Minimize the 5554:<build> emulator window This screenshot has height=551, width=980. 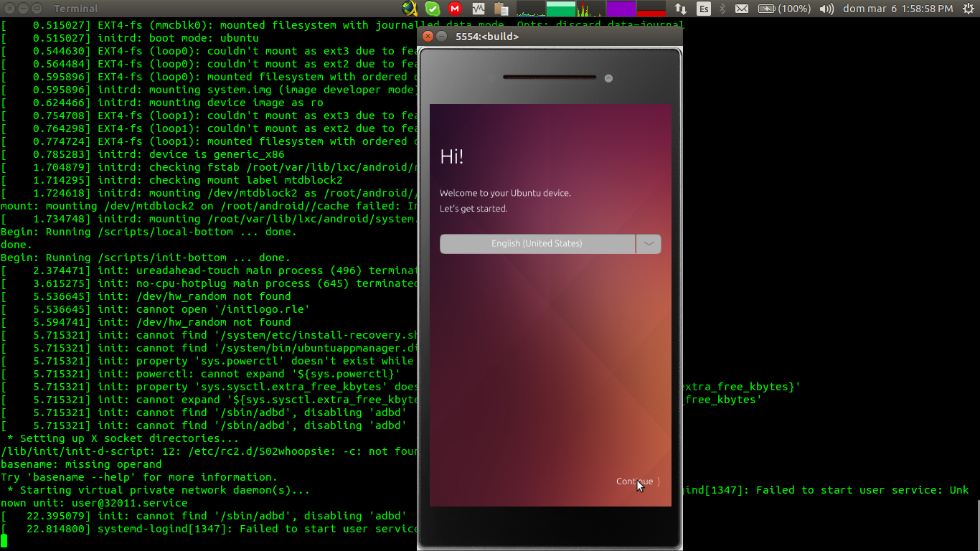click(x=442, y=36)
